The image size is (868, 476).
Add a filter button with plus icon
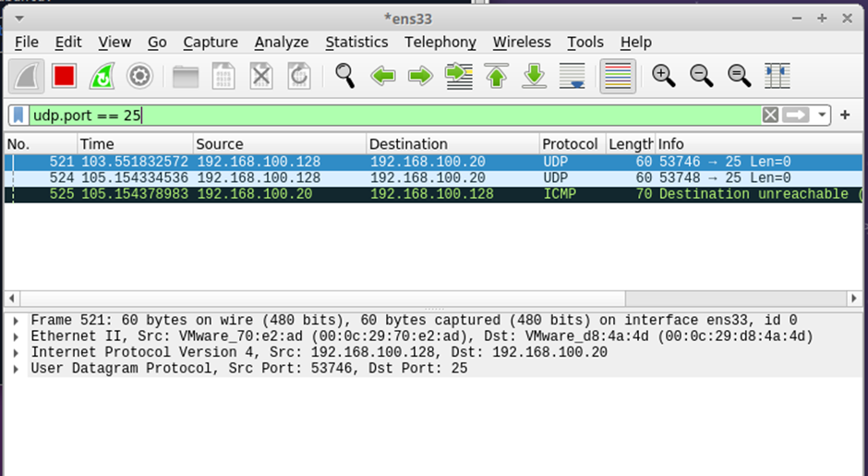(x=845, y=116)
